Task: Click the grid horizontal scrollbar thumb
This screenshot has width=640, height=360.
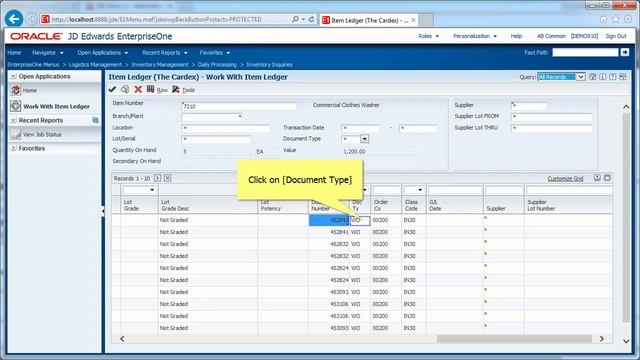Action: coord(514,339)
